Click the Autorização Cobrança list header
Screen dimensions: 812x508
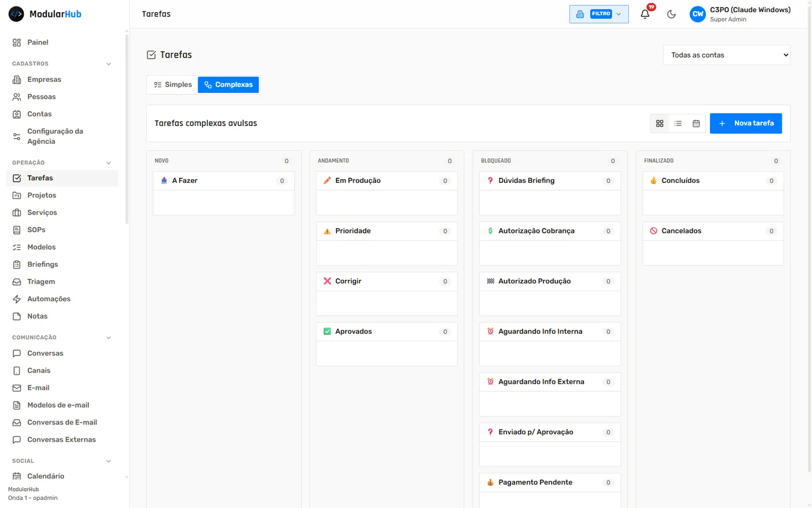coord(550,231)
